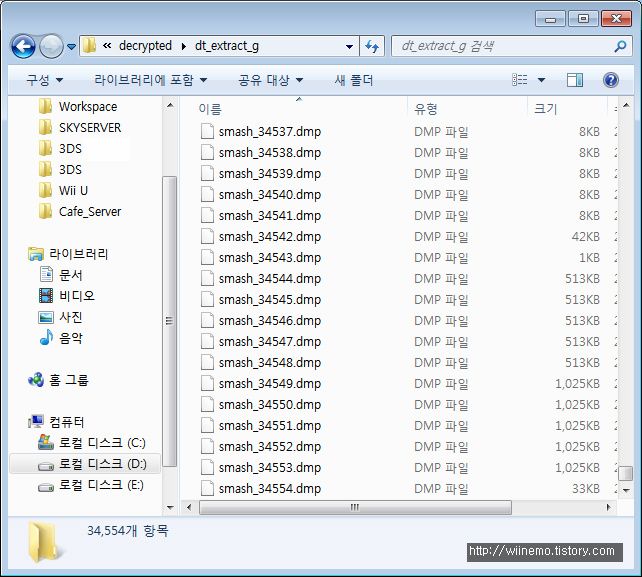The width and height of the screenshot is (642, 577).
Task: Open 로컬 디스크 (C:)
Action: (92, 443)
